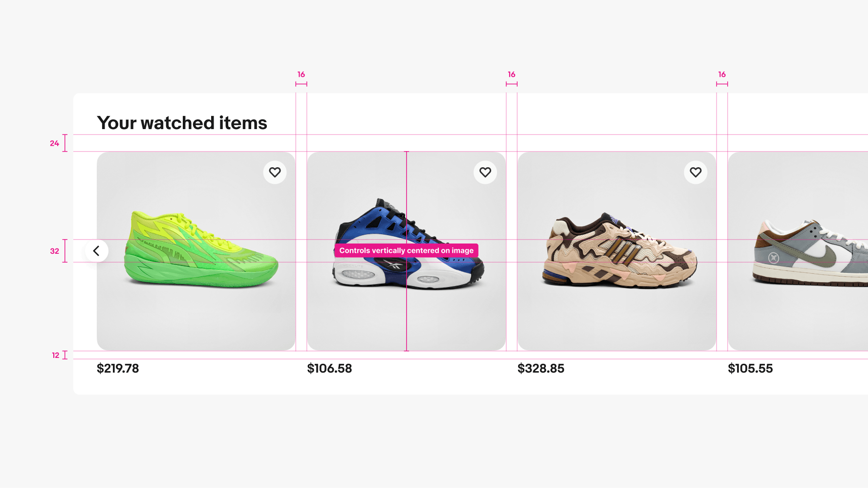This screenshot has height=488, width=868.
Task: Click the Your watched items heading
Action: (182, 123)
